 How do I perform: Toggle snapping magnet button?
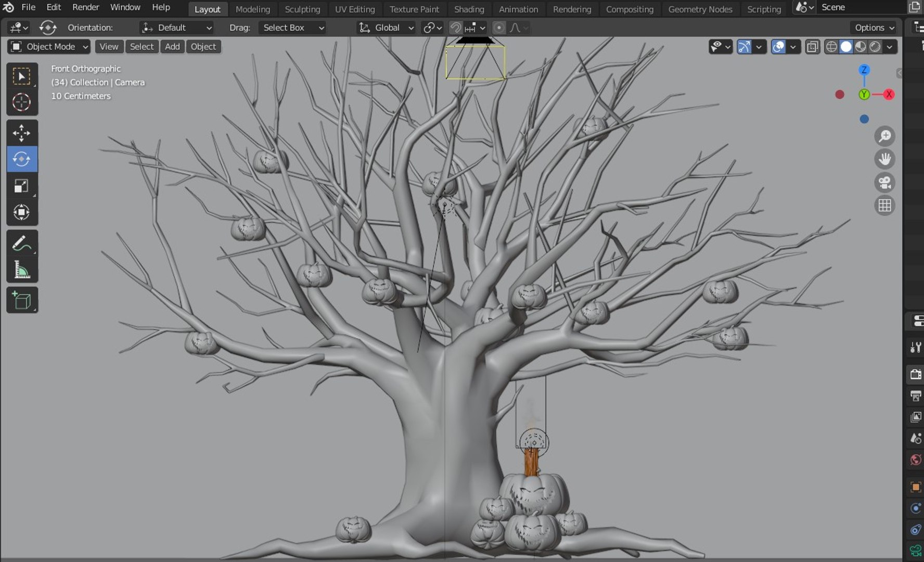[455, 28]
